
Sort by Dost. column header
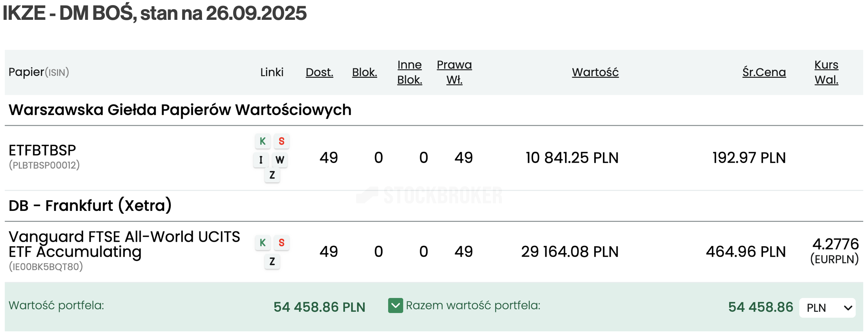(x=319, y=72)
